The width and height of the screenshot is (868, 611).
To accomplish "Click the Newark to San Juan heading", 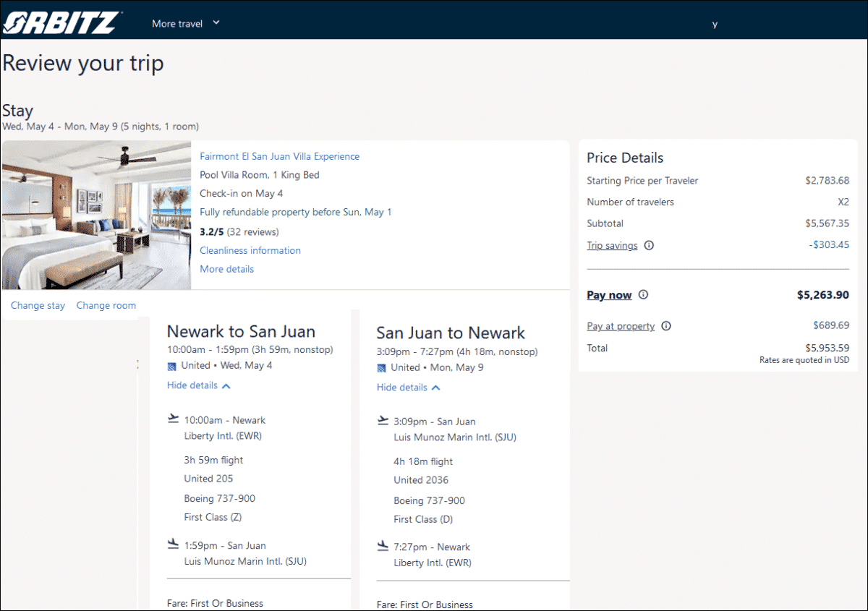I will 241,331.
